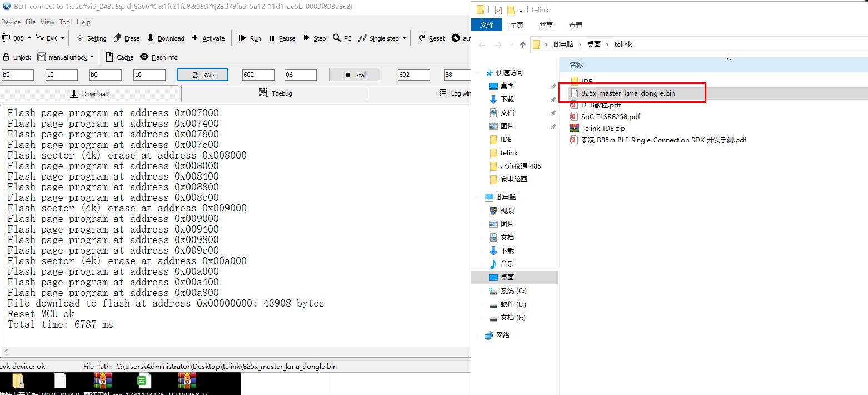Click the Unlock padlock button
This screenshot has width=868, height=395.
(17, 57)
